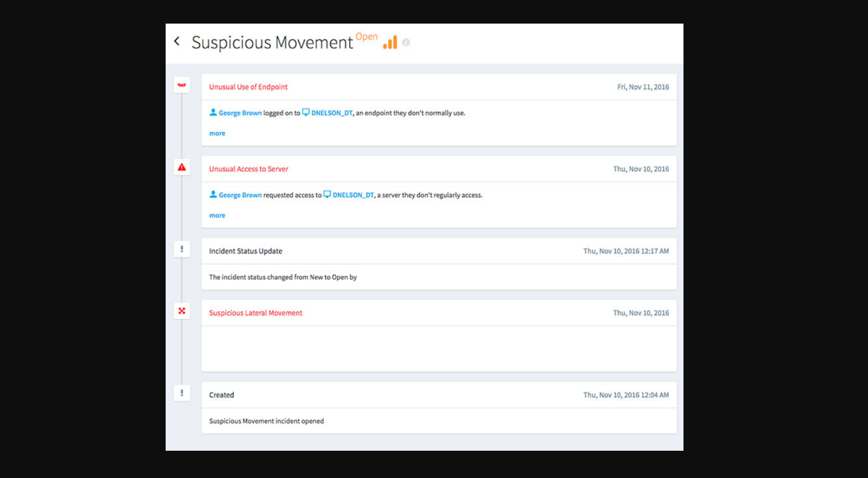Image resolution: width=868 pixels, height=478 pixels.
Task: Open George Brown link in server access alert
Action: click(x=240, y=195)
